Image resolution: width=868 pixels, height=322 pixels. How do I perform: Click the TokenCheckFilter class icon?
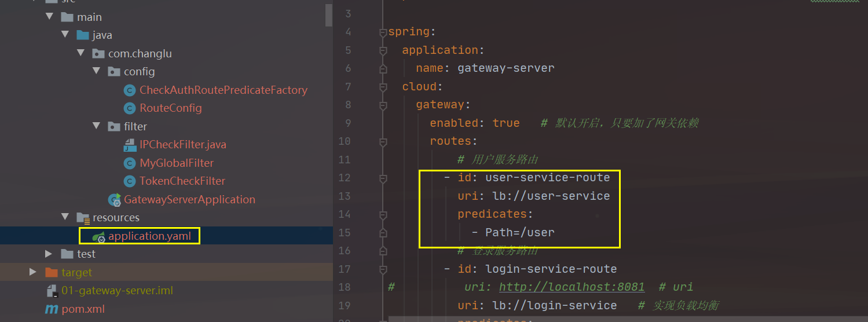click(x=130, y=181)
